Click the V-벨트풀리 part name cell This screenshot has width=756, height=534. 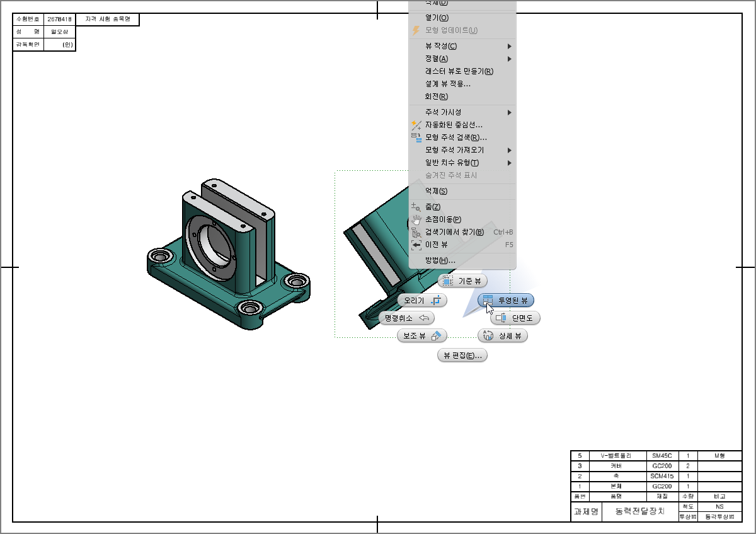point(618,455)
